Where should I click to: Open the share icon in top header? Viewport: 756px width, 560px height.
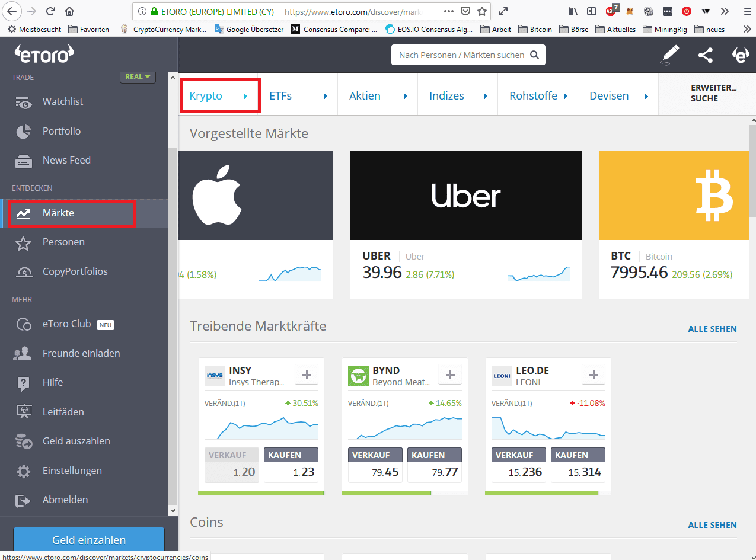tap(705, 55)
